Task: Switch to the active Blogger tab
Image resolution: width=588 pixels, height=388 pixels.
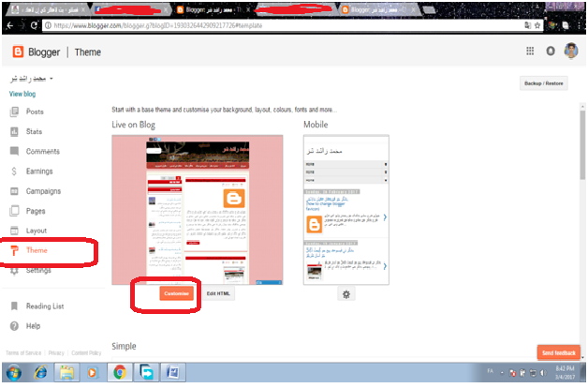Action: 212,9
